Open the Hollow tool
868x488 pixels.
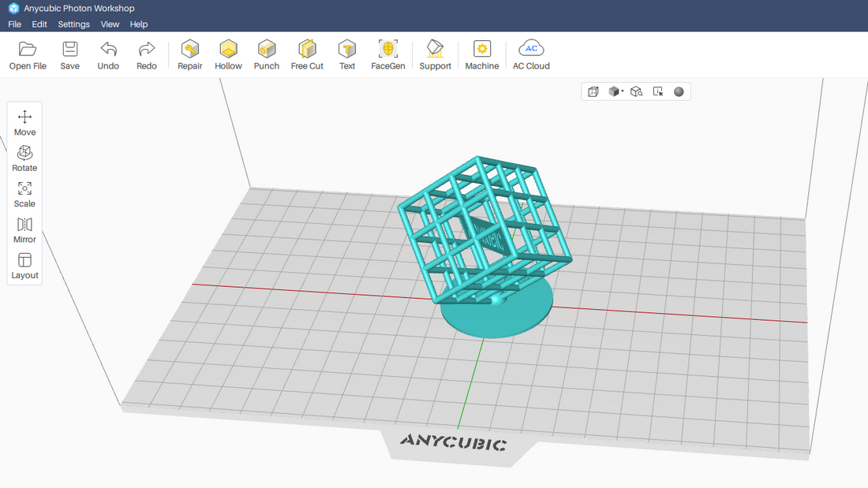click(228, 54)
